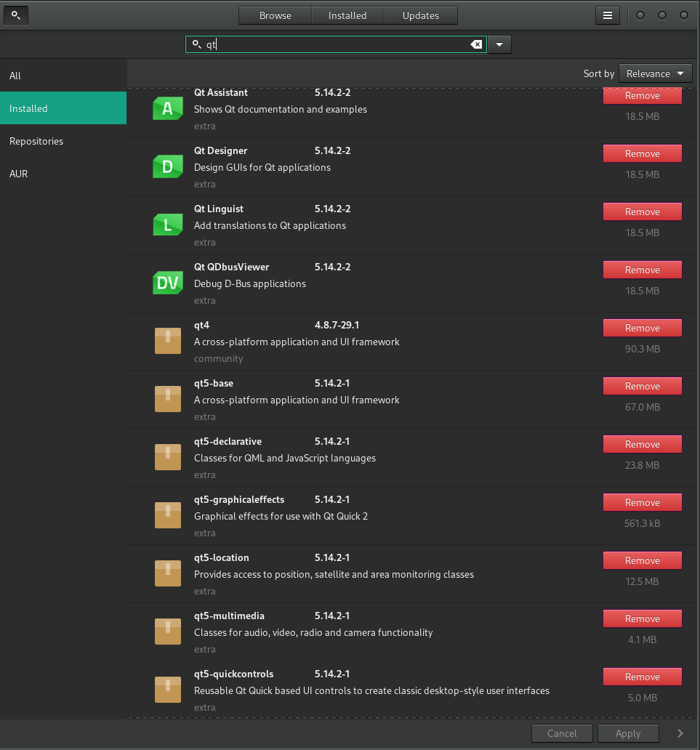Toggle the search button in header bar

point(16,15)
